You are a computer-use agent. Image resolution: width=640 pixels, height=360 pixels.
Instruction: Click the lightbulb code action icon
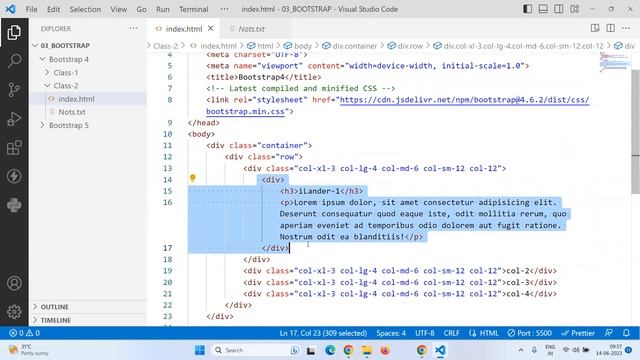pyautogui.click(x=193, y=178)
